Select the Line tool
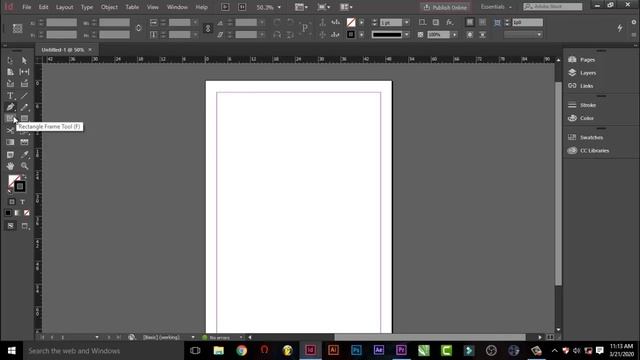 tap(24, 96)
